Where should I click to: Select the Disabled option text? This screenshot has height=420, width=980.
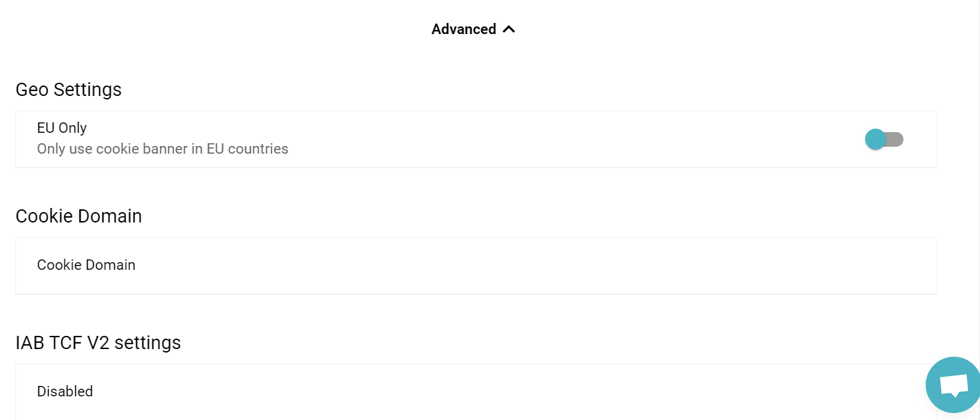65,391
